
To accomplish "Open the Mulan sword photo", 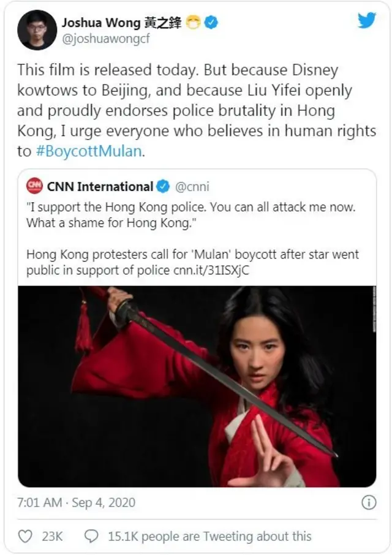I will point(197,387).
